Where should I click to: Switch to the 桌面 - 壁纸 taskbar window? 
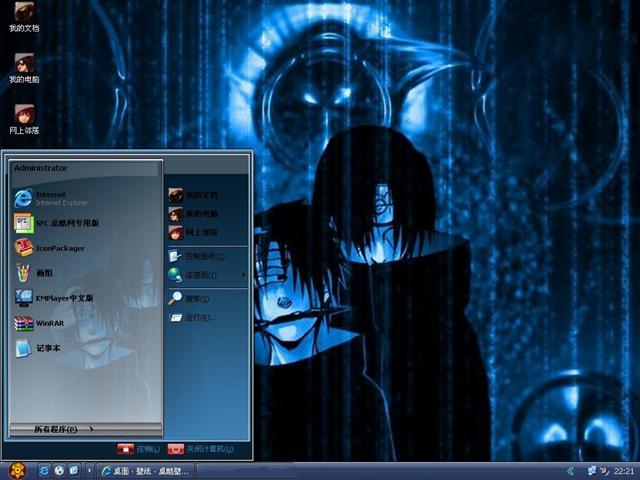145,471
